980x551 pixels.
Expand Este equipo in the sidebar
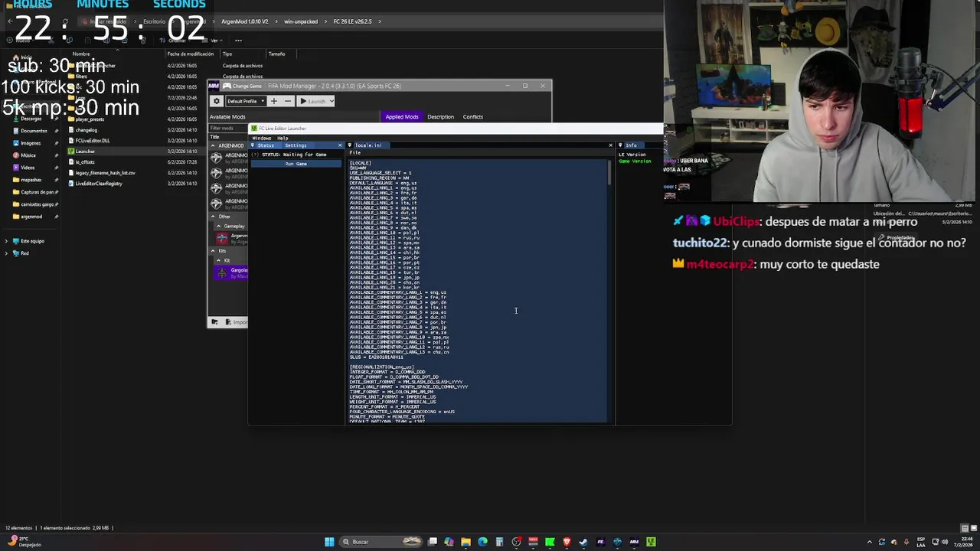[x=6, y=241]
